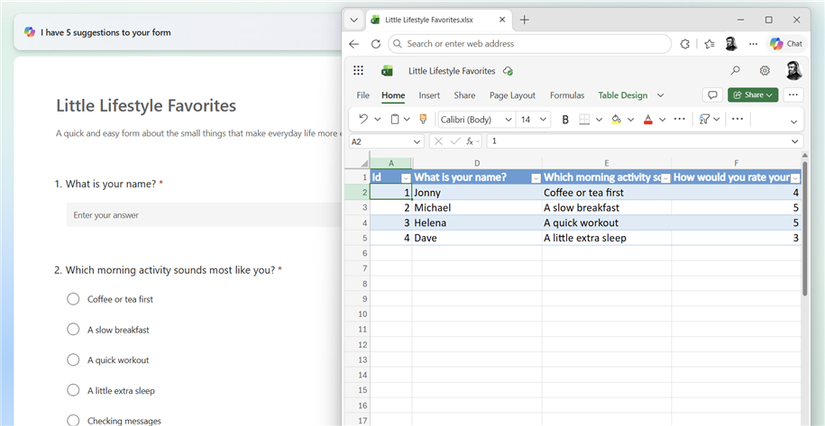Screen dimensions: 825x426
Task: Click the green Share button
Action: [753, 95]
